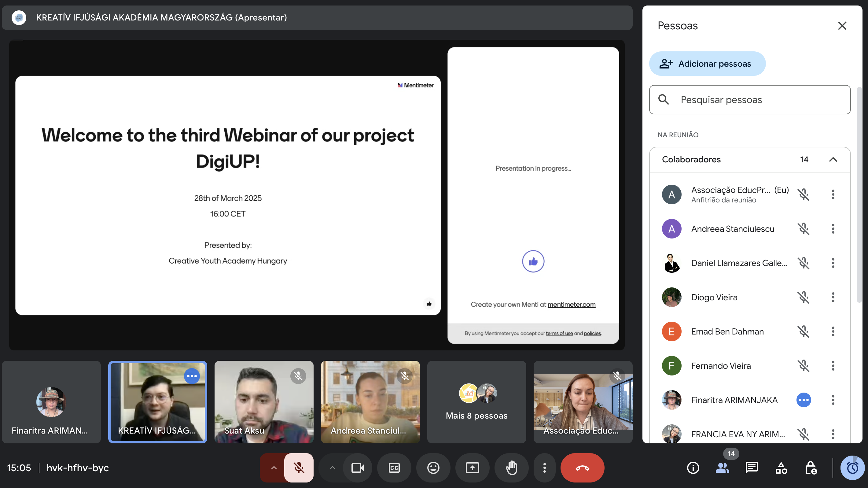Open more options for Fernando Vieira
This screenshot has width=868, height=488.
click(x=833, y=366)
